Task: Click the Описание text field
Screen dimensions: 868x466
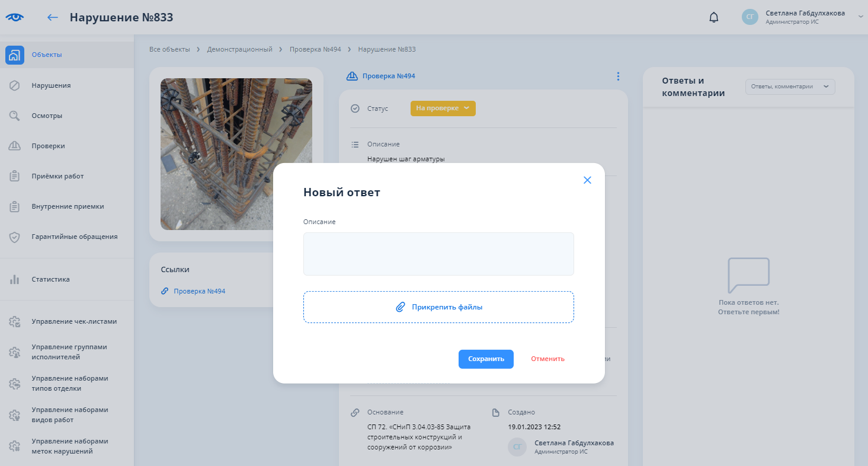Action: (438, 254)
